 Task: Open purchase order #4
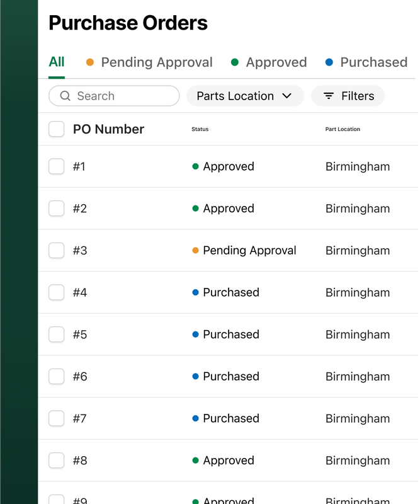click(x=80, y=292)
